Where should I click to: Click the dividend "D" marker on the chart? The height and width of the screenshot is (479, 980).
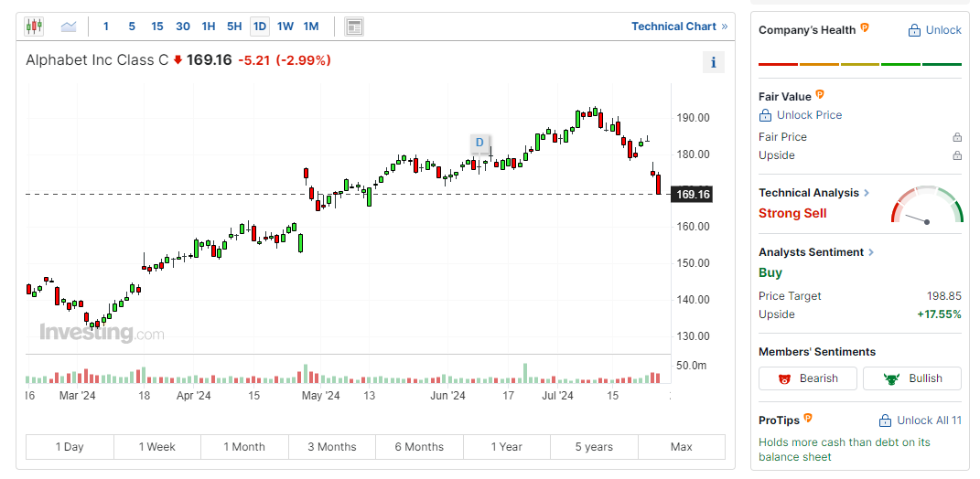(x=479, y=143)
